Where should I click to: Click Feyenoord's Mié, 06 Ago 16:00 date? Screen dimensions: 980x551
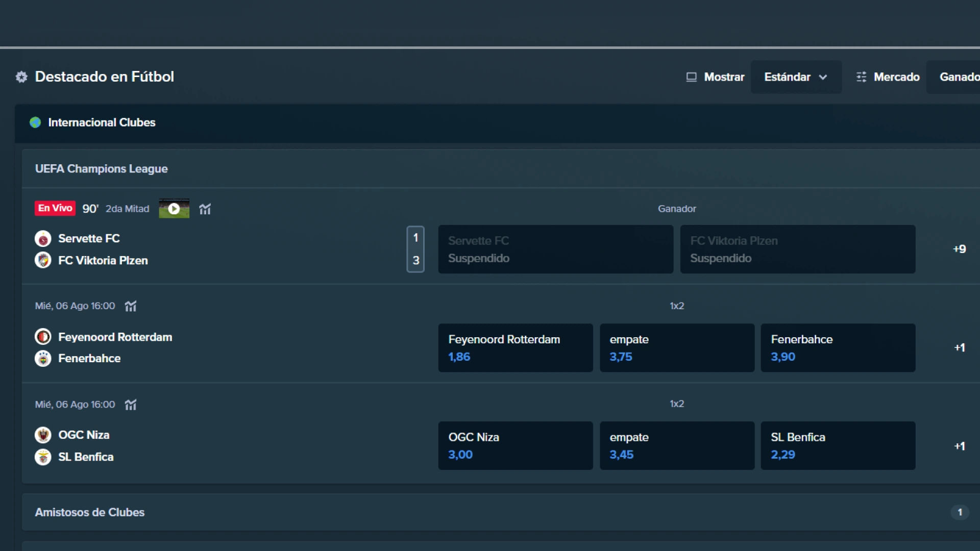click(x=75, y=306)
